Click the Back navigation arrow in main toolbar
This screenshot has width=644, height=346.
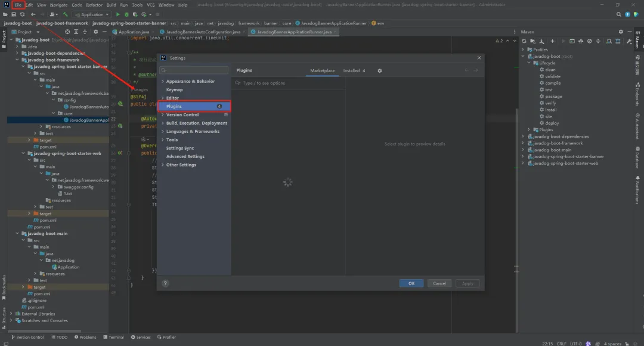pos(33,14)
